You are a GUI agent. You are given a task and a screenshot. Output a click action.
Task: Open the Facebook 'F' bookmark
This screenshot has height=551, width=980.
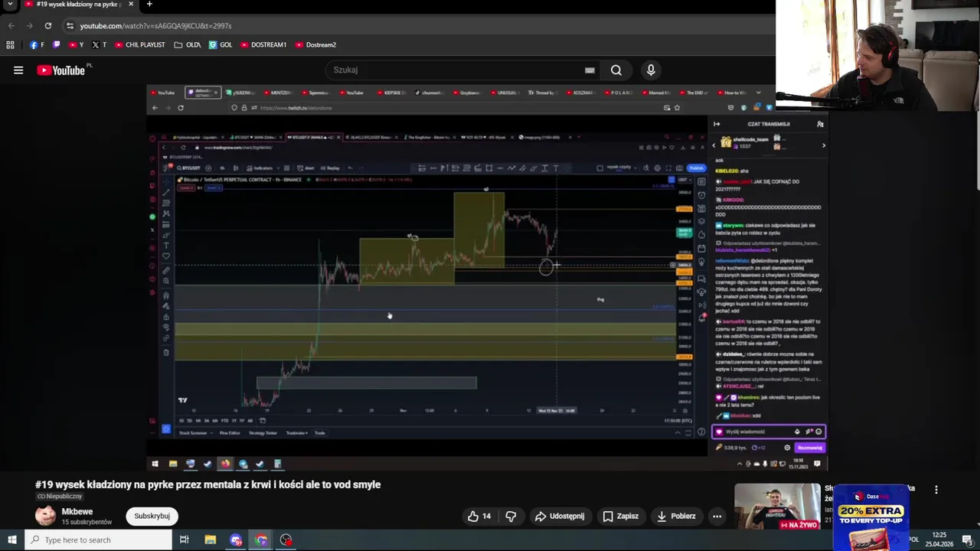pyautogui.click(x=37, y=44)
